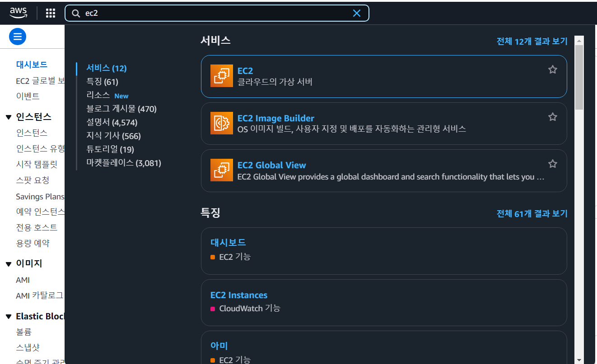Favorite EC2 service with star

click(552, 69)
